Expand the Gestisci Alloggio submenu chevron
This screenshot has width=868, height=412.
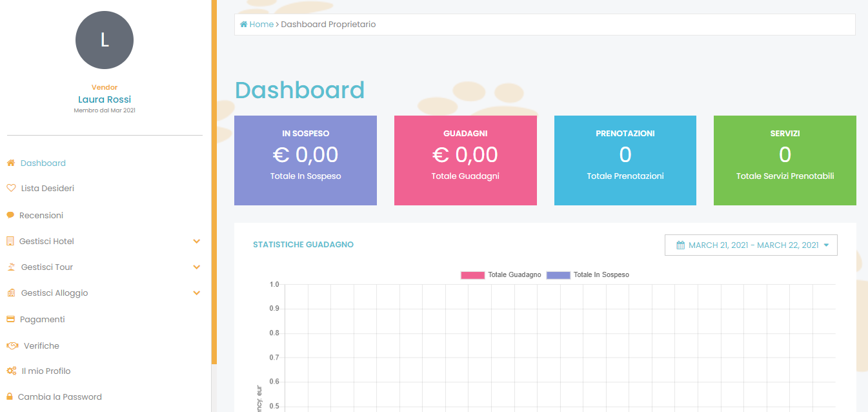197,293
